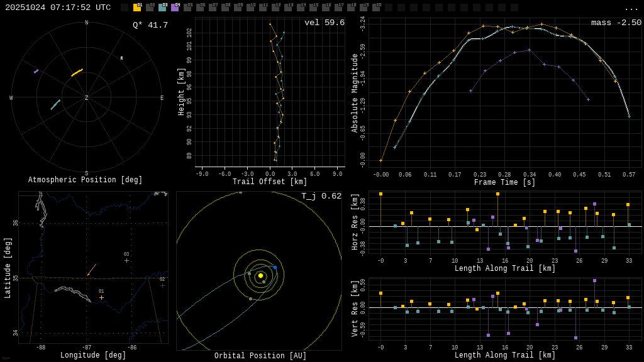Toggle the yellow camera 01 square
The image size is (644, 362).
pyautogui.click(x=137, y=8)
